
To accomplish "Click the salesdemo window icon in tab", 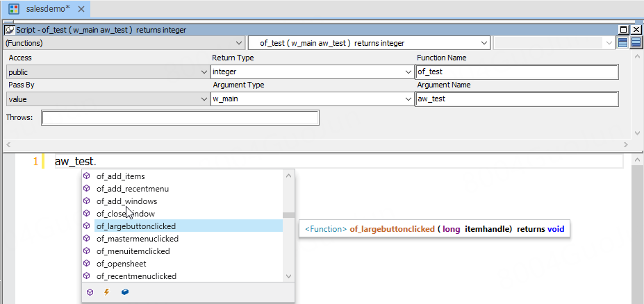I will pyautogui.click(x=13, y=10).
